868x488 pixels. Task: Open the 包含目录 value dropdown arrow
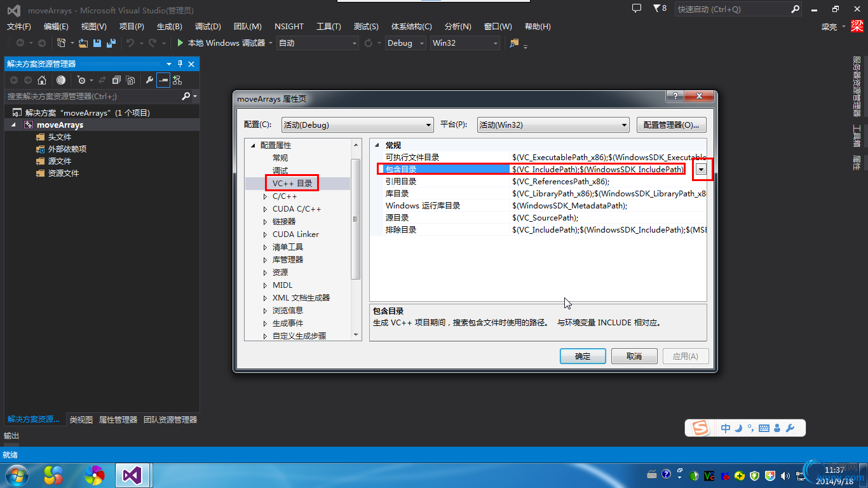[701, 169]
